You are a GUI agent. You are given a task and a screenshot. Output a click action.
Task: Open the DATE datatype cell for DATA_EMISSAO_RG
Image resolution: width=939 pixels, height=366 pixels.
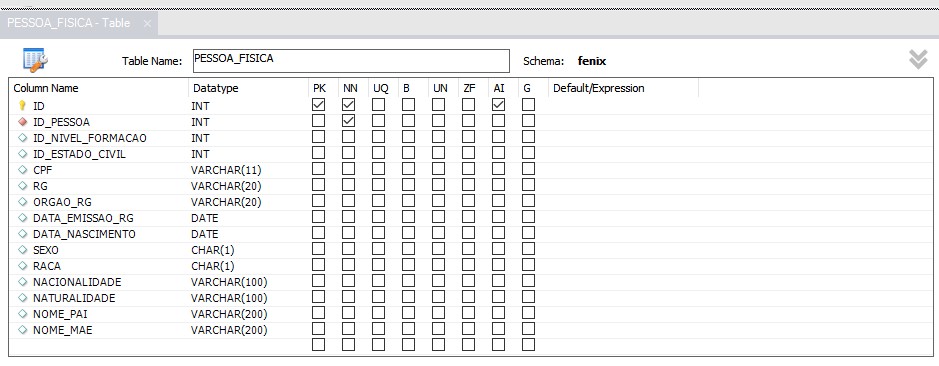coord(205,218)
